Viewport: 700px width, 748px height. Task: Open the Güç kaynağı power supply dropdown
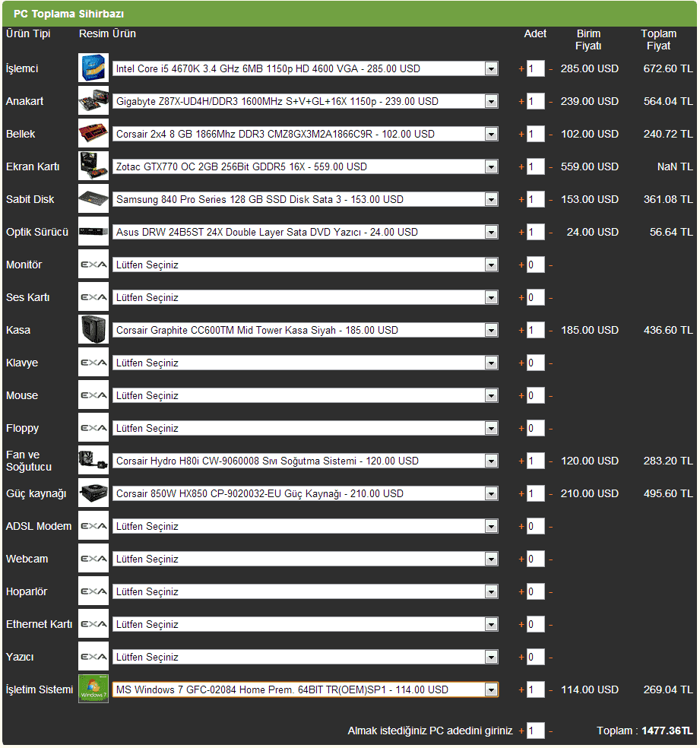tap(306, 493)
